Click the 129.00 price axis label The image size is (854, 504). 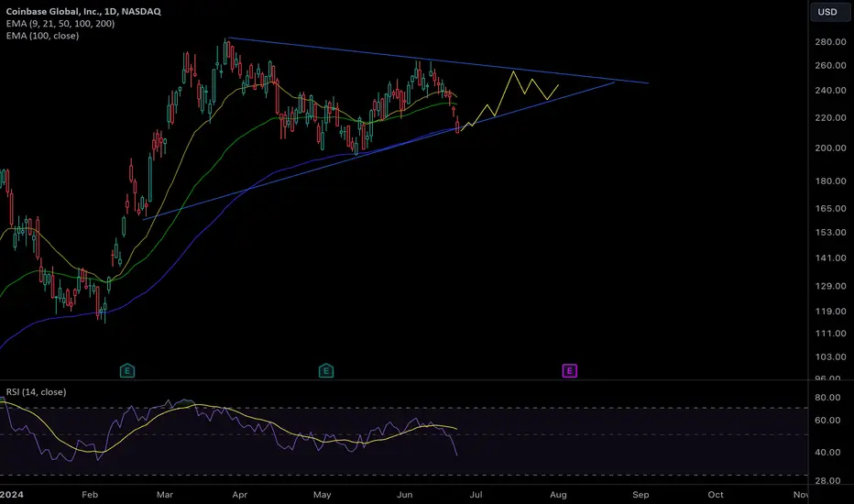[830, 286]
